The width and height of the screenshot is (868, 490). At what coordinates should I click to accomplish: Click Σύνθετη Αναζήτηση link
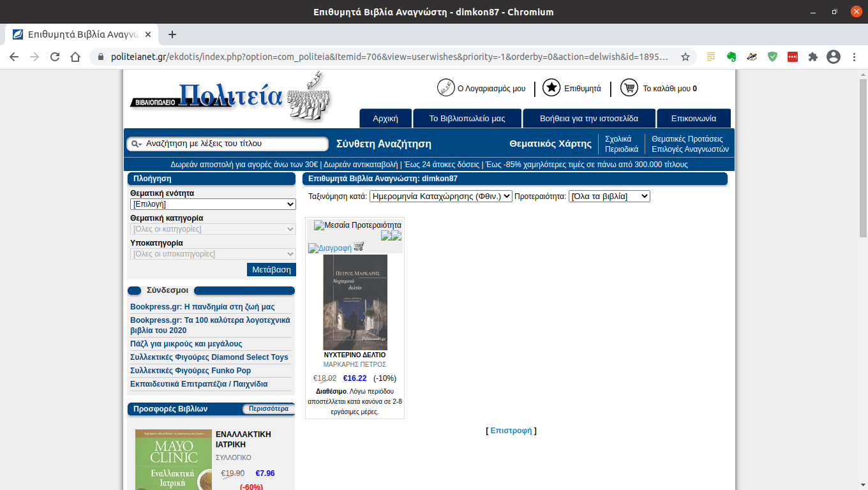coord(384,144)
